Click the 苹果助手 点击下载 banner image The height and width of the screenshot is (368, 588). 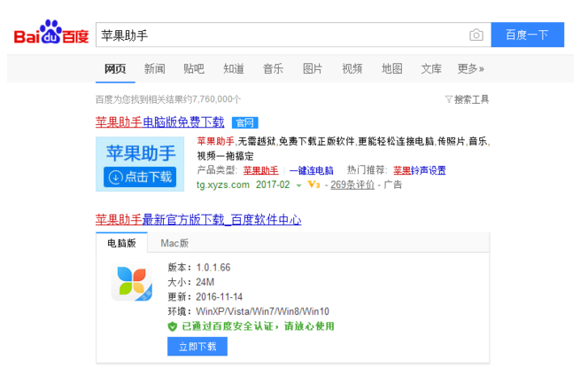tap(140, 164)
